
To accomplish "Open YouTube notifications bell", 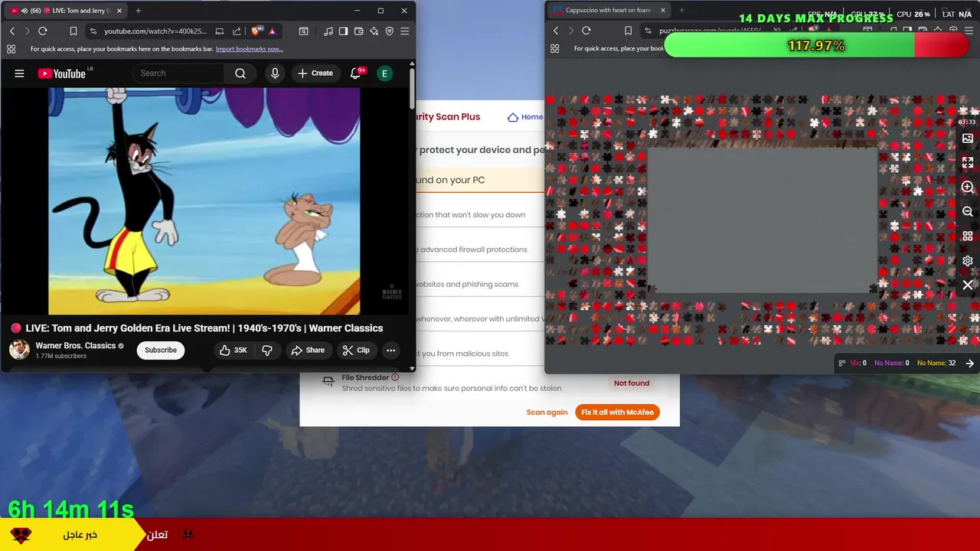I will (x=355, y=73).
